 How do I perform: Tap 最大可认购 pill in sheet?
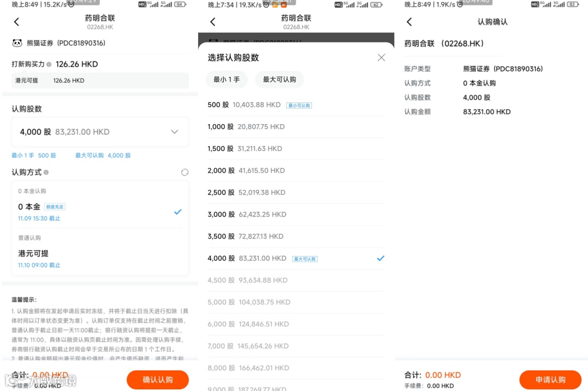point(279,80)
